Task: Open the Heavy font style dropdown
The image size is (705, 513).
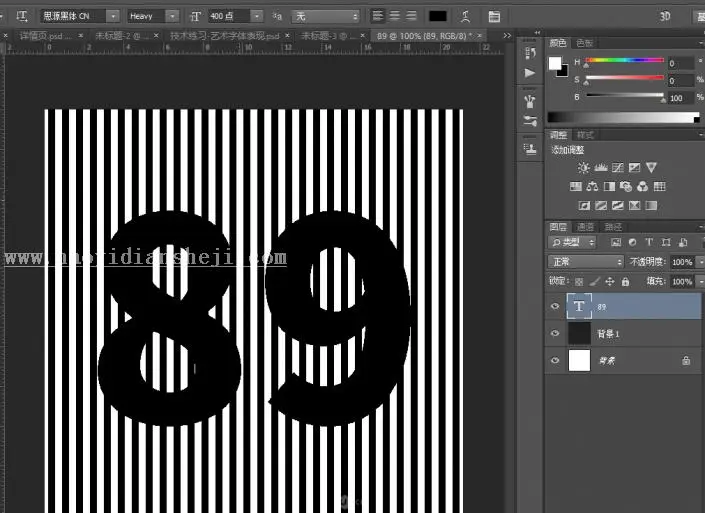Action: pos(173,17)
